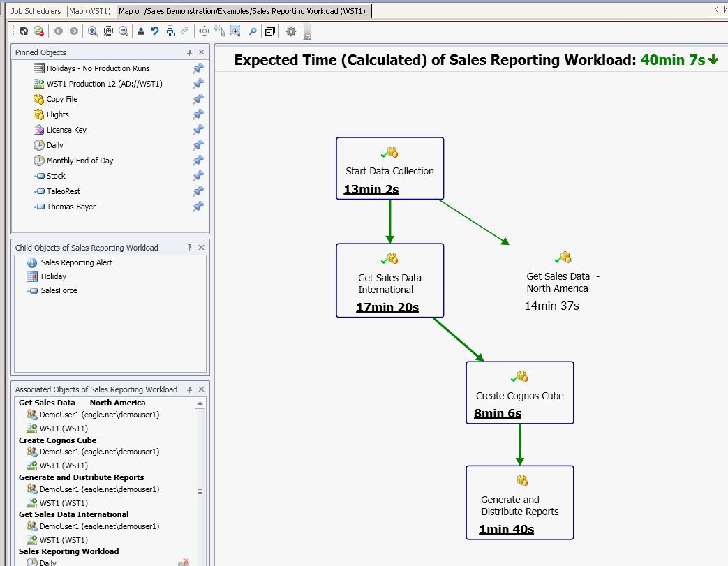
Task: Select the marquee selection pointer icon
Action: 220,31
